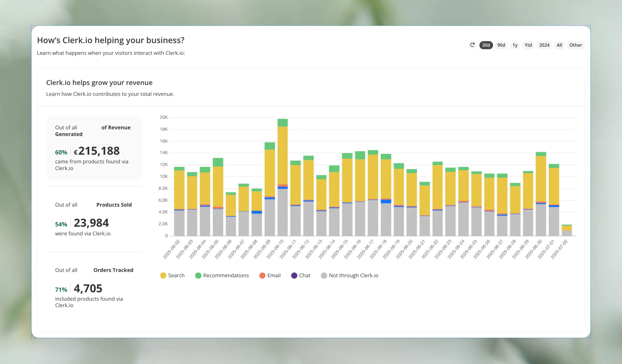Select the 1y period filter

tap(515, 45)
